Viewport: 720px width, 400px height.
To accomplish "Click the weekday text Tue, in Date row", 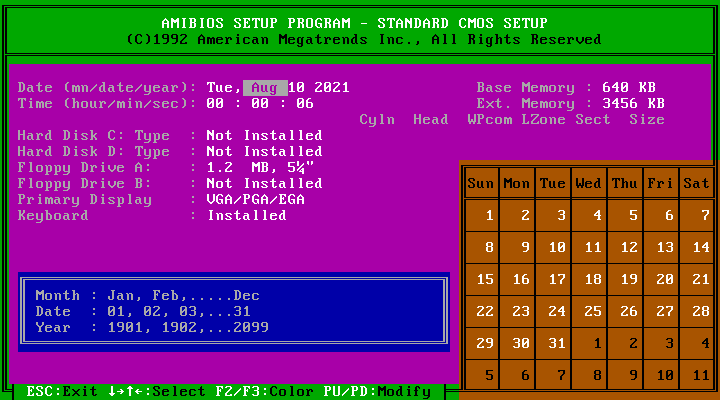I will [x=224, y=88].
